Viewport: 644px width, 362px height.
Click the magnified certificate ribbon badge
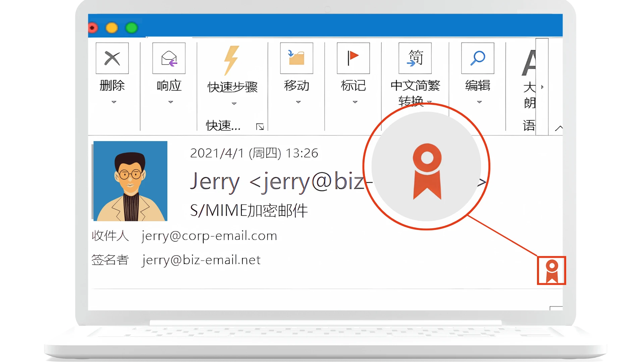[x=427, y=171]
